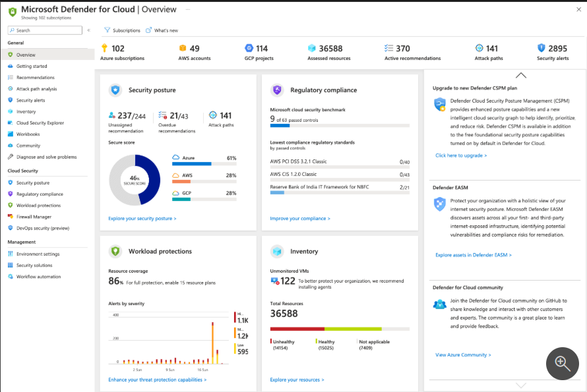This screenshot has height=392, width=587.
Task: Open the title bar ellipsis more options
Action: pos(188,9)
